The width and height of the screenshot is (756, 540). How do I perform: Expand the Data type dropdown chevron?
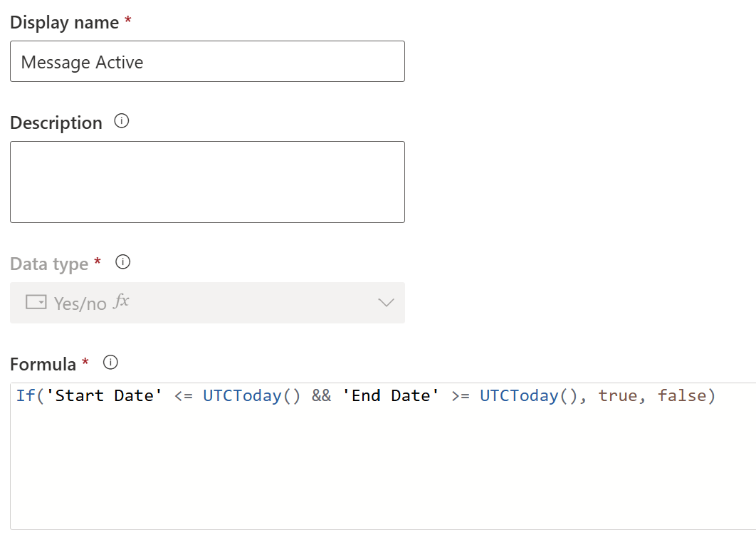tap(386, 303)
